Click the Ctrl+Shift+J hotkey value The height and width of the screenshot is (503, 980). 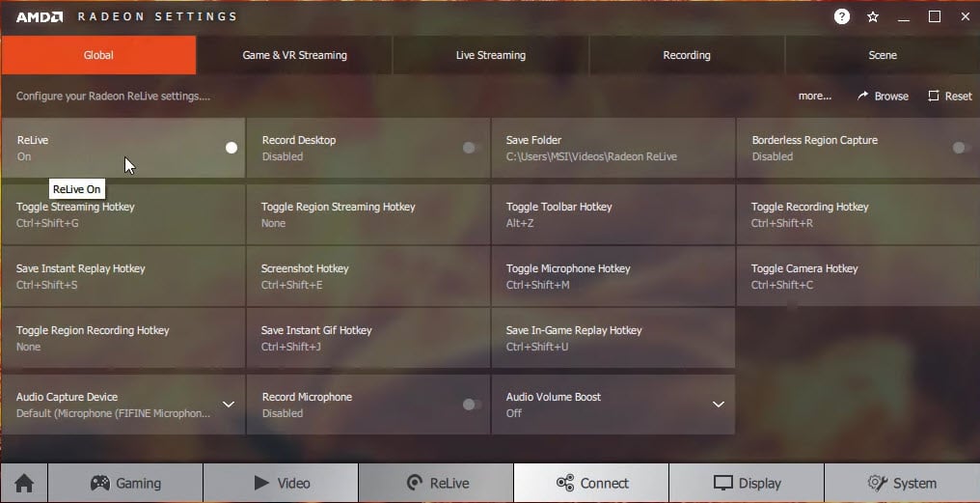290,347
